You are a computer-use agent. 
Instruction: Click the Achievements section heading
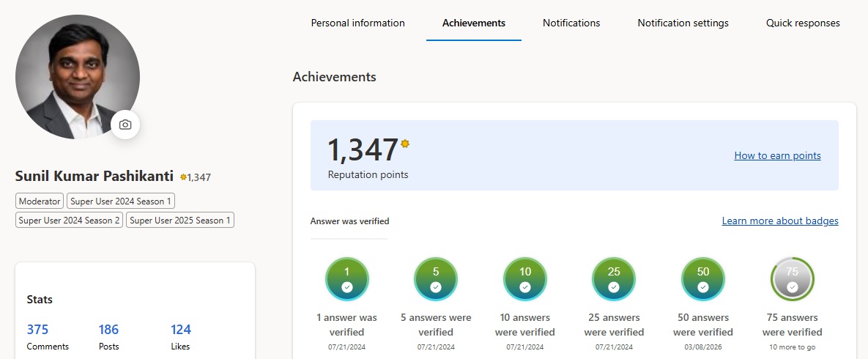334,77
